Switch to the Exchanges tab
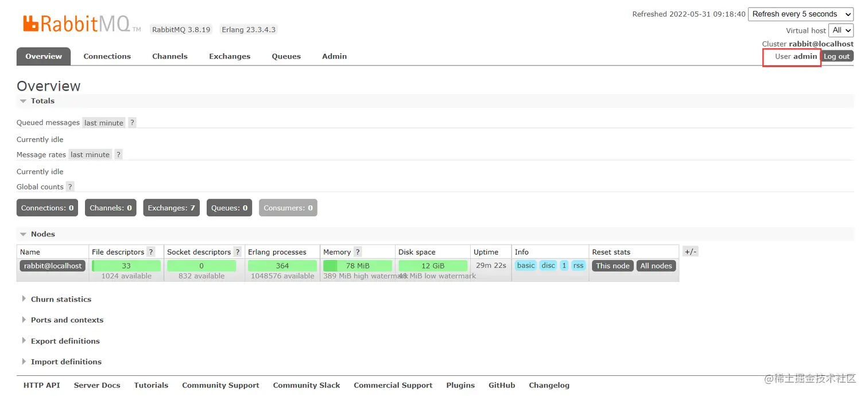This screenshot has width=868, height=396. (230, 56)
